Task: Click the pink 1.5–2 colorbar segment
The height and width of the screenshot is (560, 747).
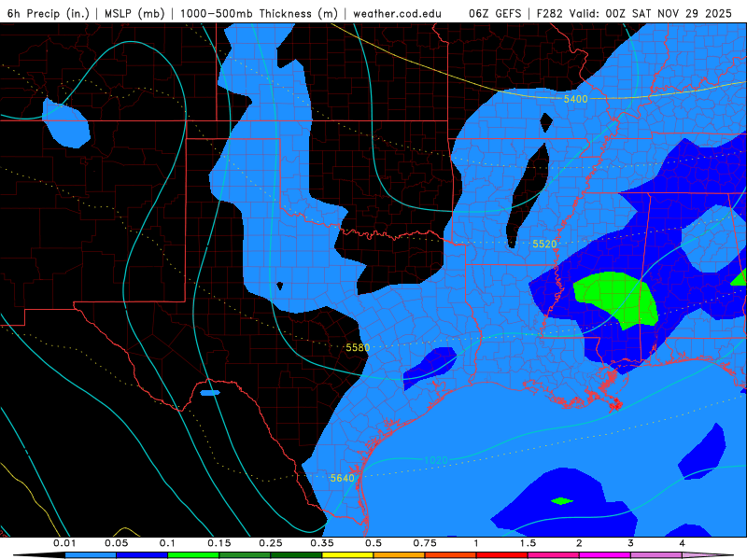Action: point(554,555)
